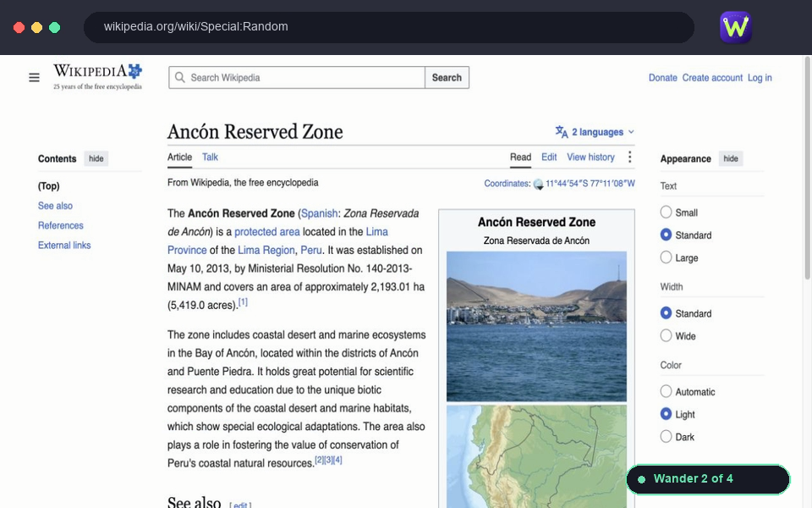Jump to (Top) in contents
This screenshot has width=812, height=508.
coord(49,186)
